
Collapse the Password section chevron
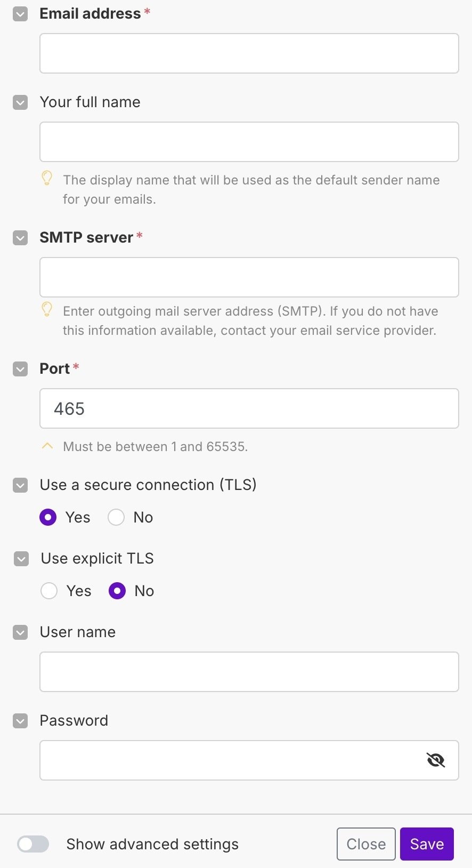tap(20, 721)
